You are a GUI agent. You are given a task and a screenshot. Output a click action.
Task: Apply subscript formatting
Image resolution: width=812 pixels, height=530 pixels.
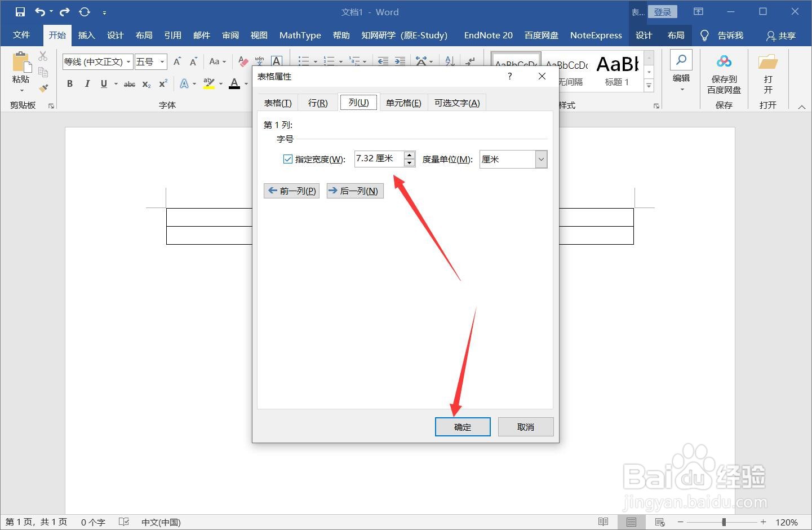[145, 83]
